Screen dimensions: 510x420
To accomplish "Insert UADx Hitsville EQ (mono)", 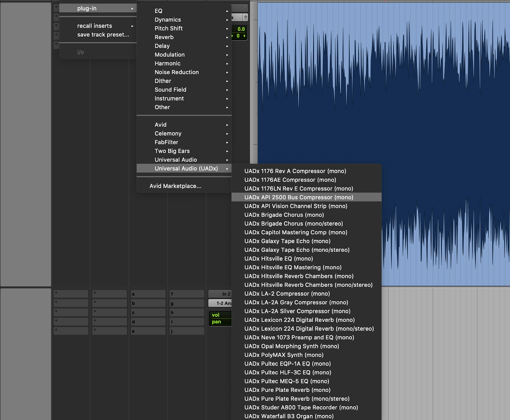I will tap(306, 259).
